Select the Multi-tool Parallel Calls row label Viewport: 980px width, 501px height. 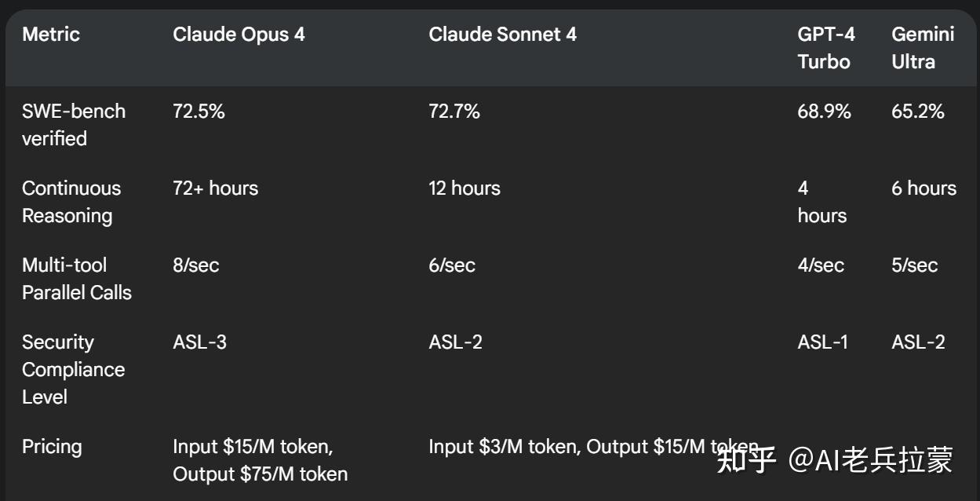coord(76,279)
